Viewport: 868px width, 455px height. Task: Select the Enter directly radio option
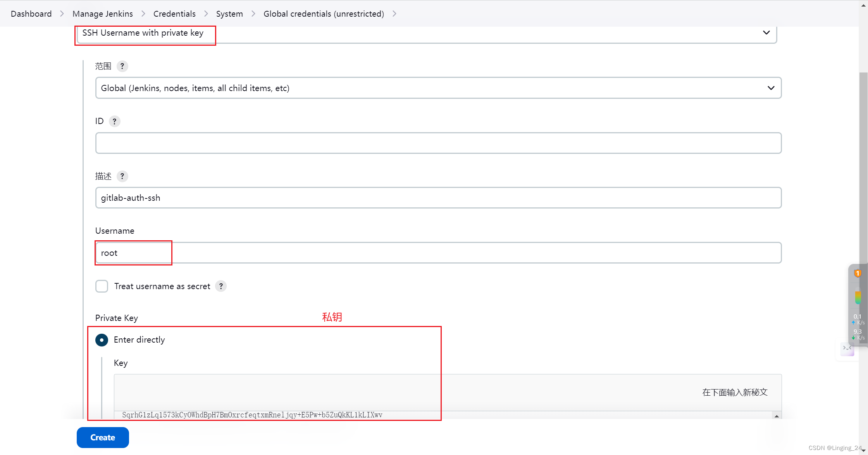click(x=102, y=340)
